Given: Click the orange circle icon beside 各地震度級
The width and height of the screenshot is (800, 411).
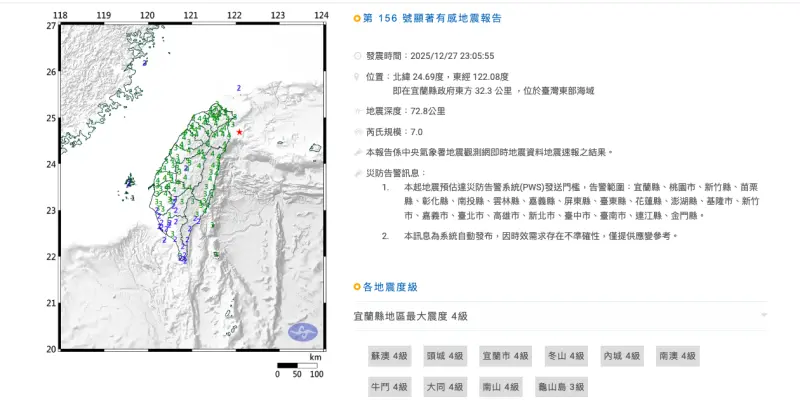Looking at the screenshot, I should tap(358, 287).
